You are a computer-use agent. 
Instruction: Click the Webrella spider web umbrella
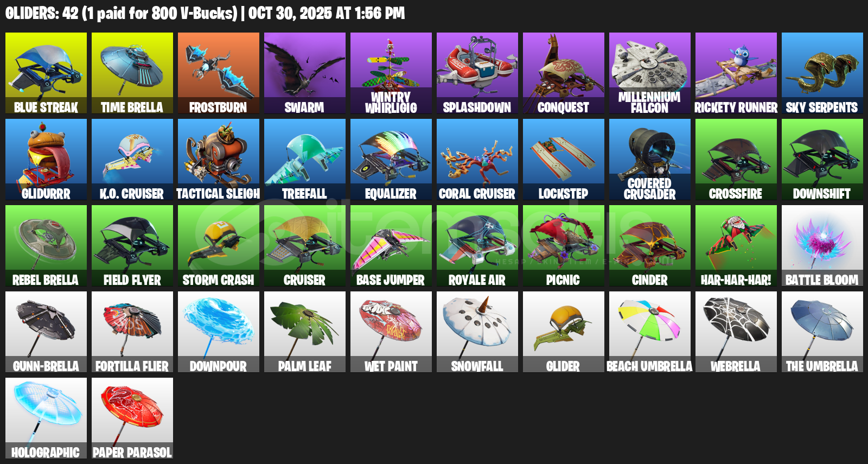[x=736, y=332]
